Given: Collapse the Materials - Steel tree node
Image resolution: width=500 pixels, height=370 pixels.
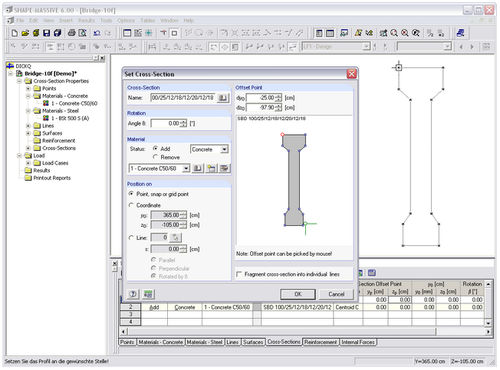Looking at the screenshot, I should [x=28, y=111].
